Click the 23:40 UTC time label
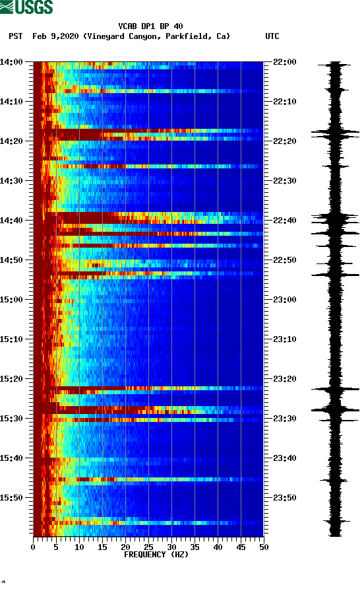The width and height of the screenshot is (364, 589). (x=285, y=458)
